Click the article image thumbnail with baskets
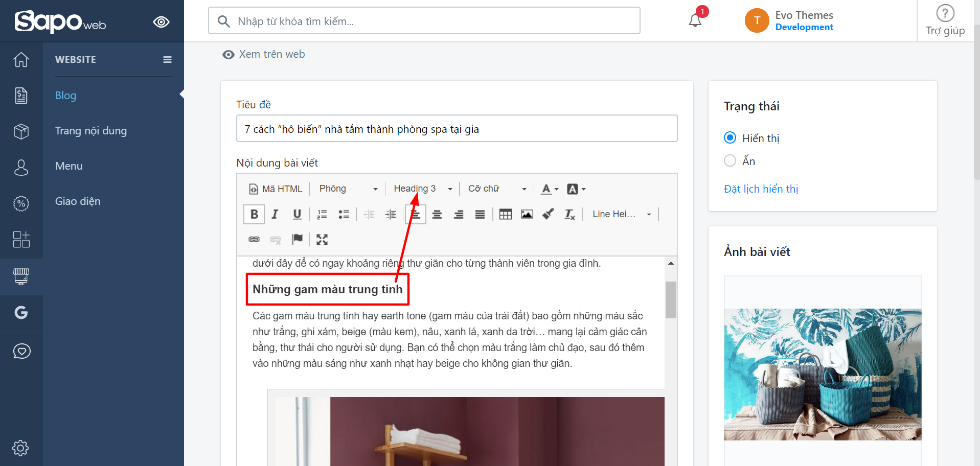980x466 pixels. (823, 374)
